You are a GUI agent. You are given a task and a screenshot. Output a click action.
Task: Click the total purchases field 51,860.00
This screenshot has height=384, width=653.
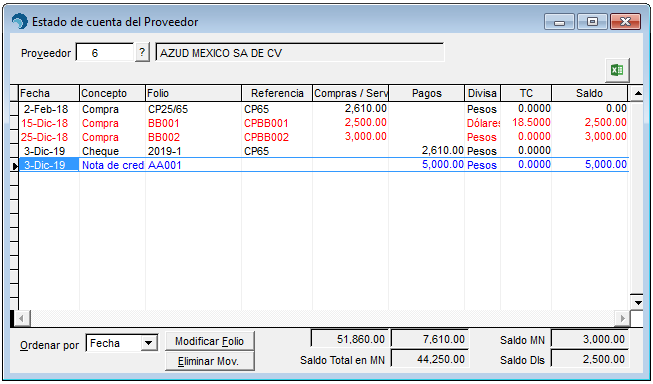tap(349, 339)
